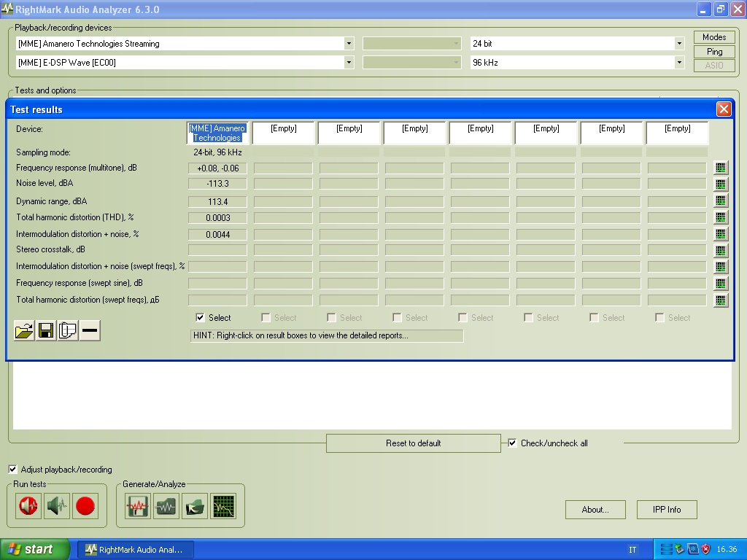Screen dimensions: 747x560
Task: Click IT language indicator in taskbar
Action: [632, 550]
